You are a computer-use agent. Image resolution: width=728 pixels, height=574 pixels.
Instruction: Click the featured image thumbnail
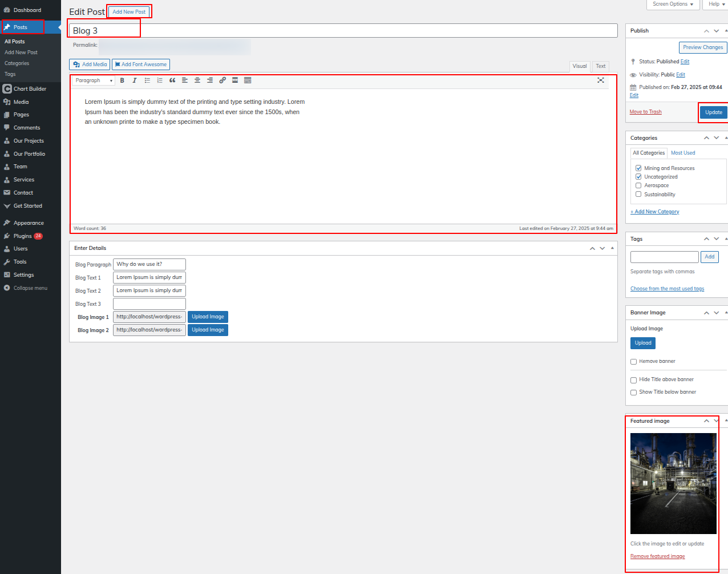click(x=673, y=483)
